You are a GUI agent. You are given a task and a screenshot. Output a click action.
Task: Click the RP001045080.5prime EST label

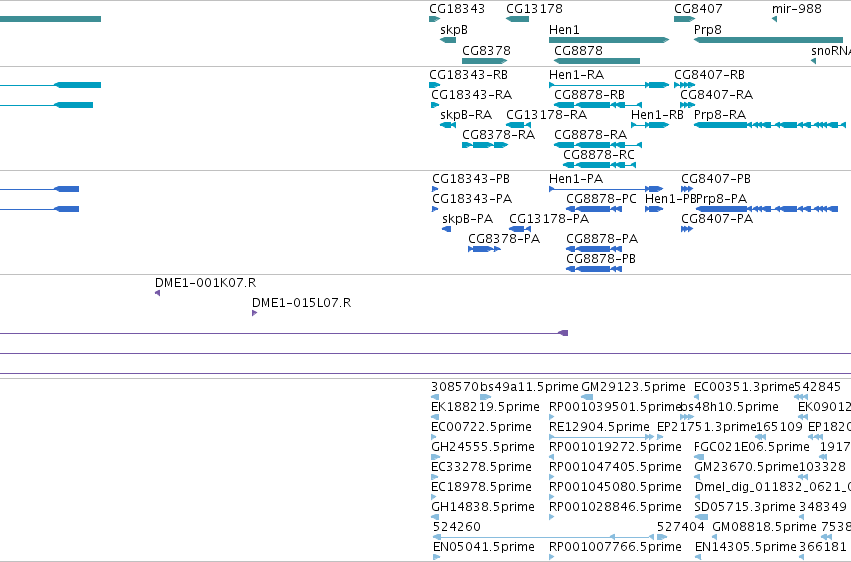point(615,487)
